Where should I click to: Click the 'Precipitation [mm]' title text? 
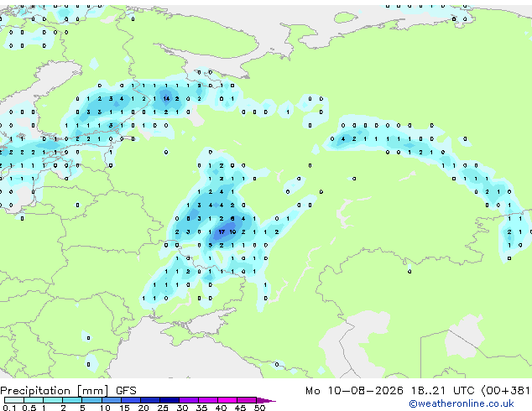click(55, 391)
